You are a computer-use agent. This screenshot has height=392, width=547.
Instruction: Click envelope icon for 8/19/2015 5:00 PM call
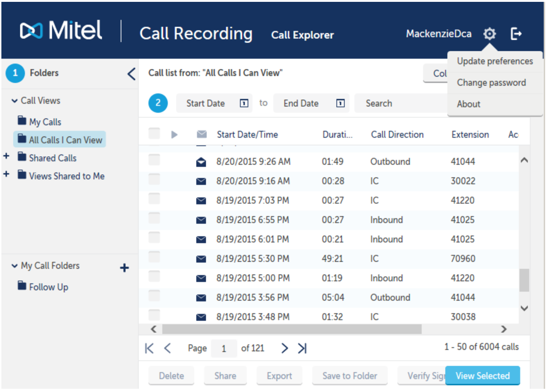pos(201,278)
